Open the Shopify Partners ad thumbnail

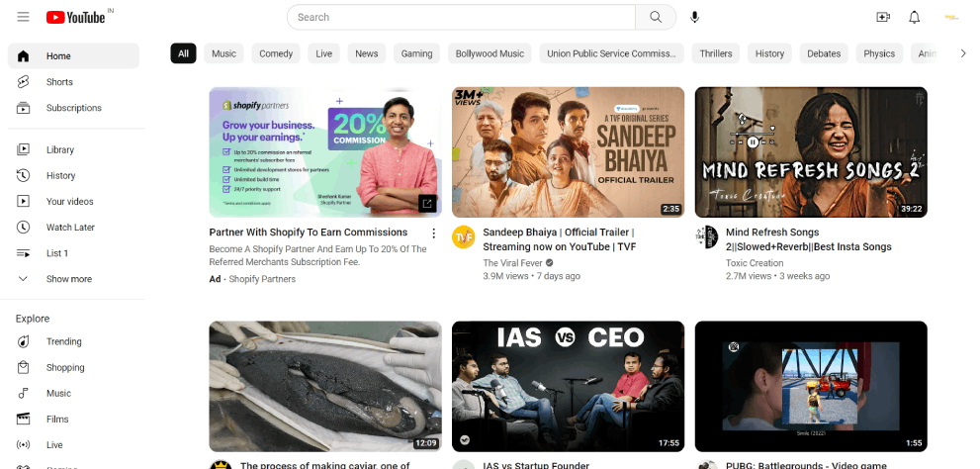click(x=325, y=152)
